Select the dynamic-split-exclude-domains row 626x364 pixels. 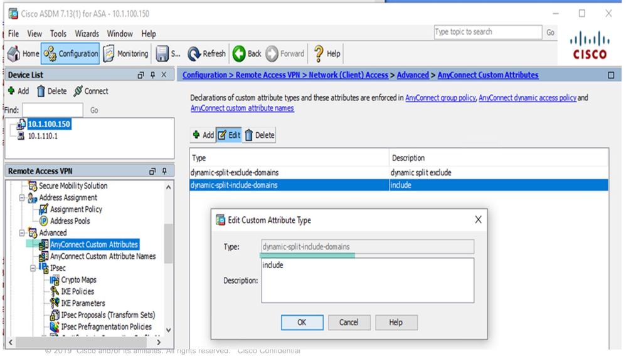click(x=399, y=173)
